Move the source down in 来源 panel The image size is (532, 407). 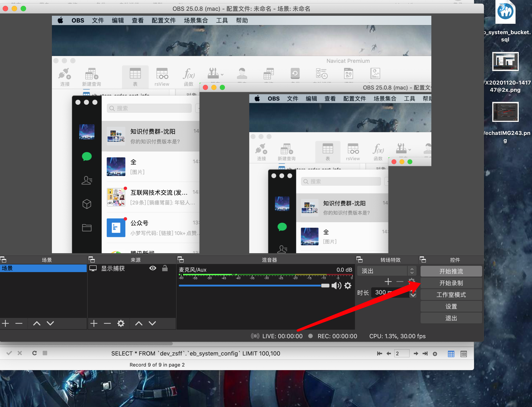coord(152,323)
